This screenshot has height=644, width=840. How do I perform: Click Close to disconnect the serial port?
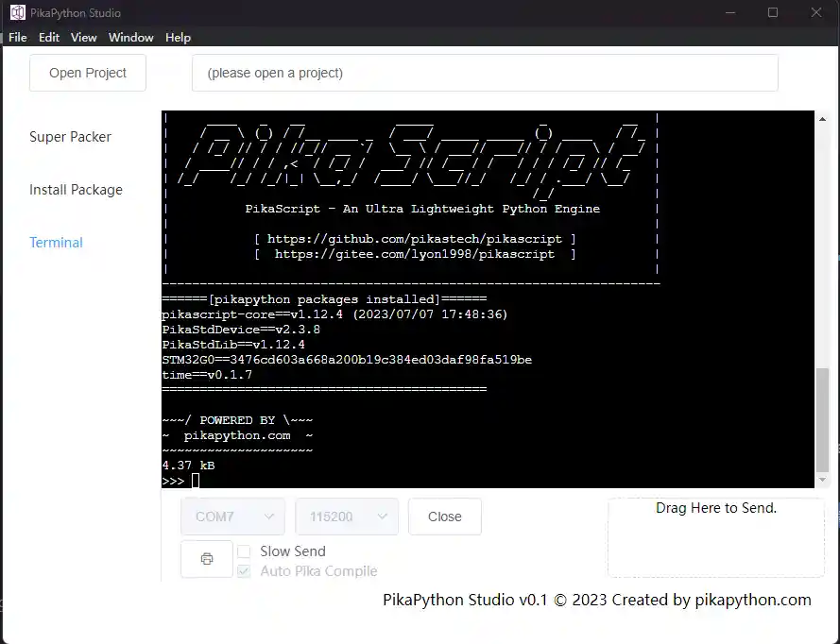tap(444, 517)
